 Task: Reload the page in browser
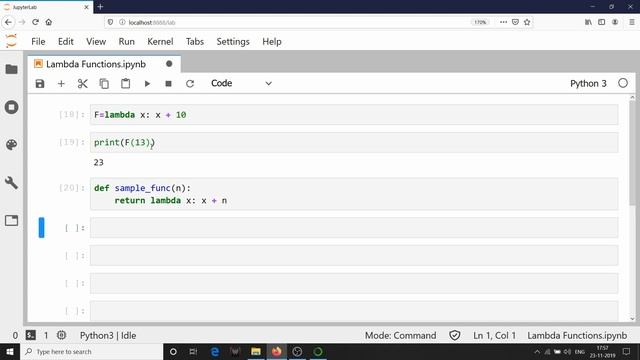[x=36, y=22]
